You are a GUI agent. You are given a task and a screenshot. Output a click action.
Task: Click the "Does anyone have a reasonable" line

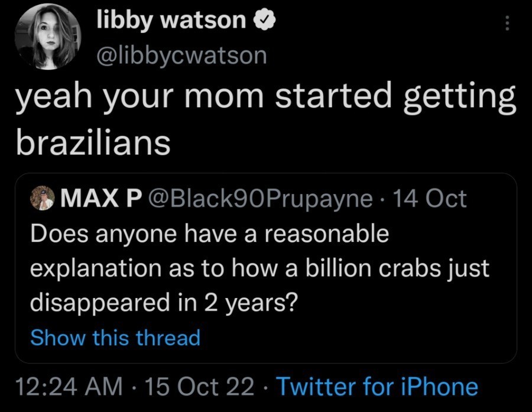[x=210, y=234]
